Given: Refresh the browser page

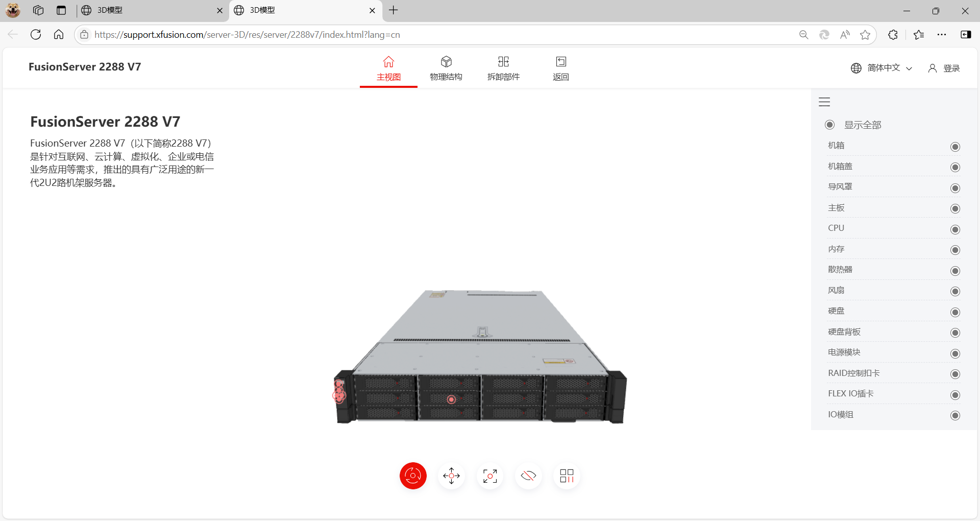Looking at the screenshot, I should pos(36,35).
